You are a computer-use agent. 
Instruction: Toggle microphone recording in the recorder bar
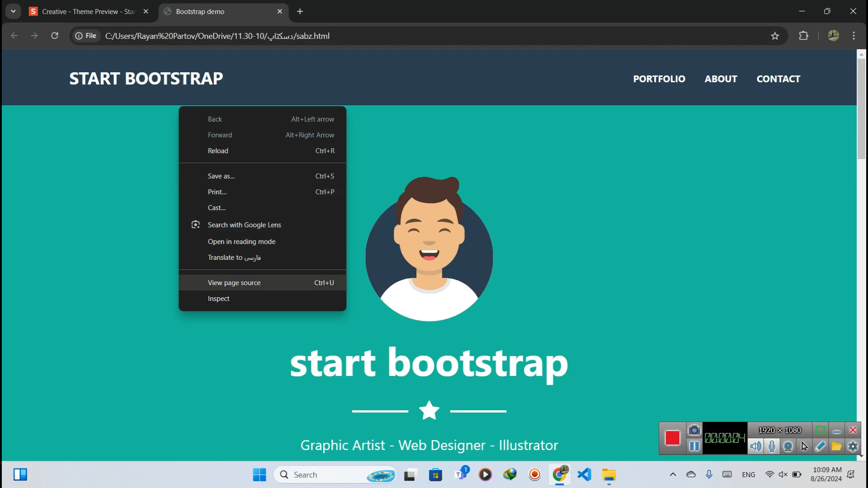[772, 446]
